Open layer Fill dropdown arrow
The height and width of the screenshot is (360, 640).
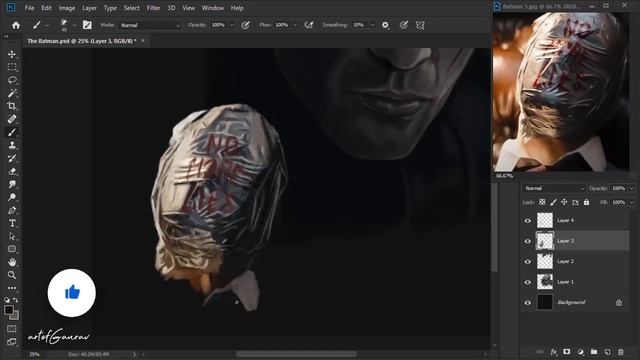pyautogui.click(x=632, y=202)
